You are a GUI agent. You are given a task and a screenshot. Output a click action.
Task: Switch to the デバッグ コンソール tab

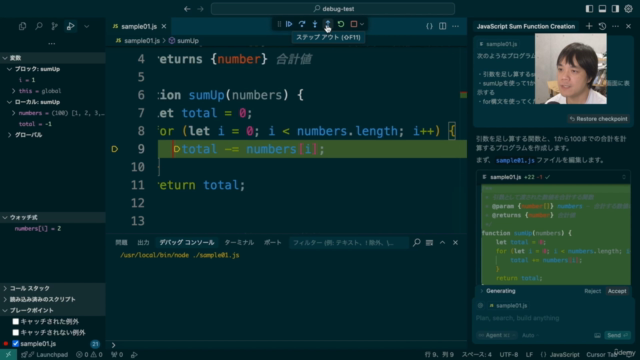187,242
